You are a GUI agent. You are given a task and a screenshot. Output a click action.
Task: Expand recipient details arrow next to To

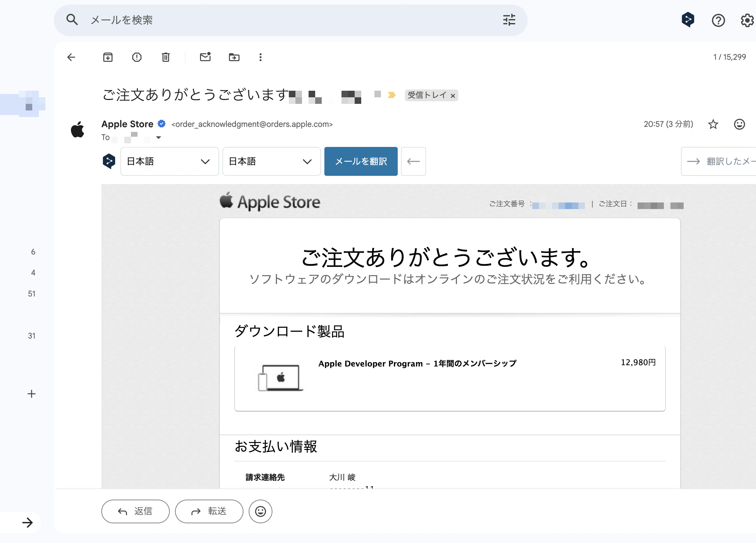click(x=159, y=137)
